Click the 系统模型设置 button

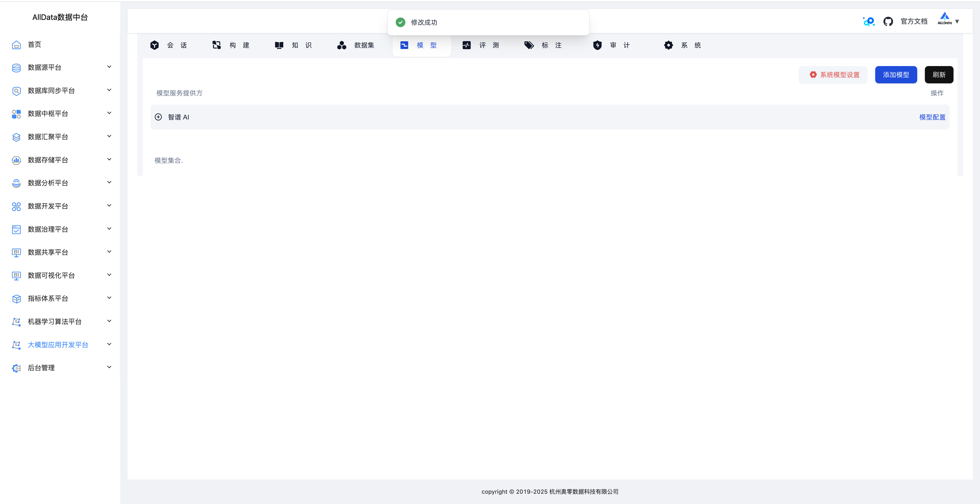[833, 75]
